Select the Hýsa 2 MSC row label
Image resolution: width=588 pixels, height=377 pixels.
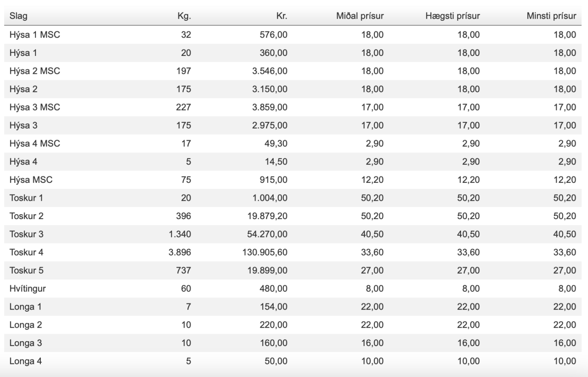pos(35,71)
